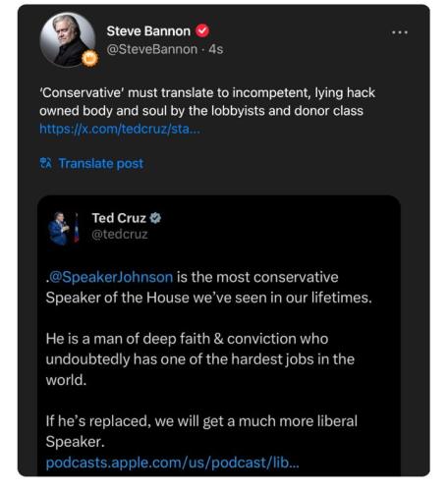Open the three-dot more options menu
This screenshot has height=491, width=448.
click(400, 32)
